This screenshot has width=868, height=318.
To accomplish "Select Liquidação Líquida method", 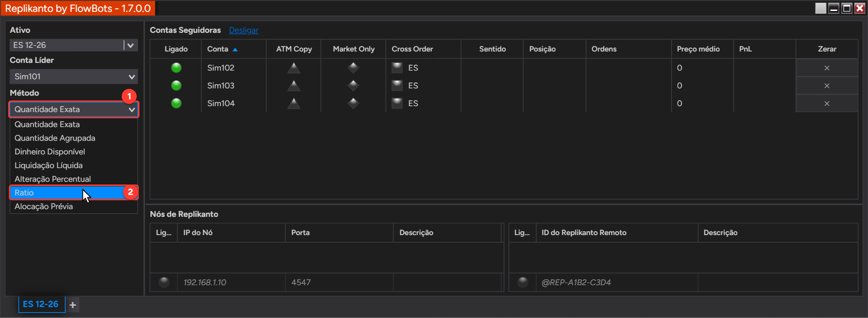I will 74,165.
